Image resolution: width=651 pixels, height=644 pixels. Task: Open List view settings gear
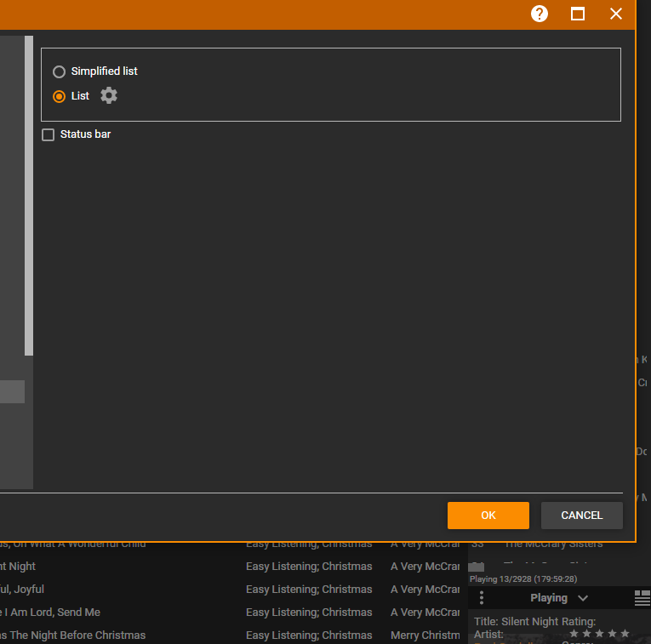coord(109,95)
